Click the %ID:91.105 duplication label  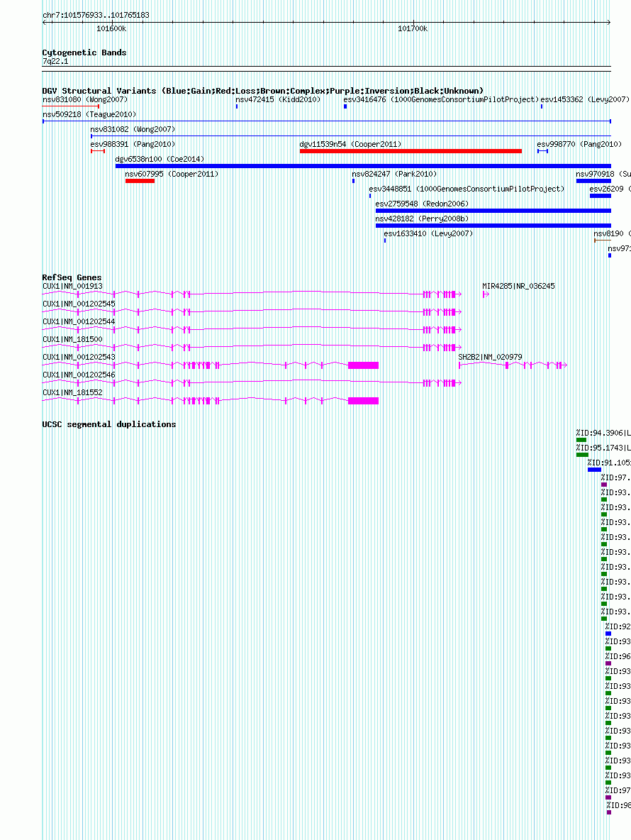(x=609, y=463)
